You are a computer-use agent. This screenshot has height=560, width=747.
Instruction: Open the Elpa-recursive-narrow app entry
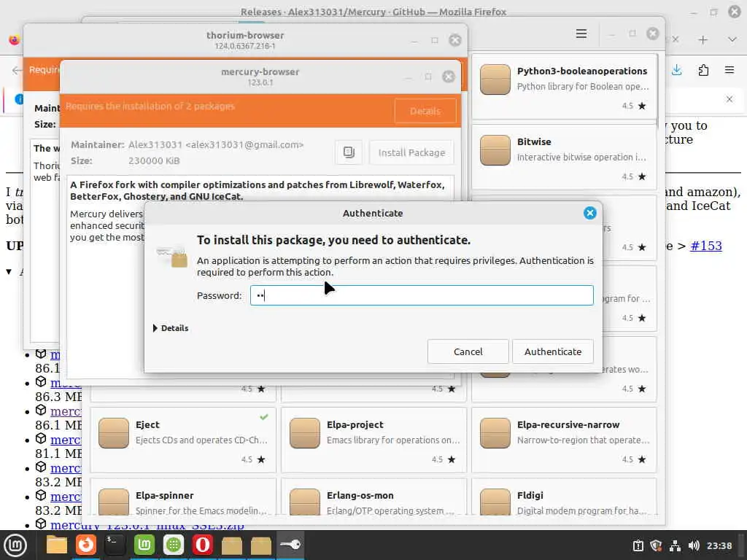[564, 440]
